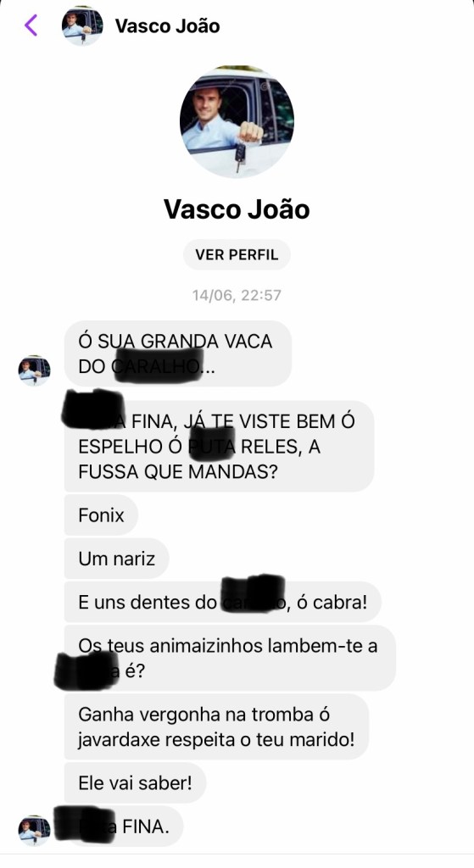Select the last FINA. message bubble
The height and width of the screenshot is (868, 474).
coord(124,826)
